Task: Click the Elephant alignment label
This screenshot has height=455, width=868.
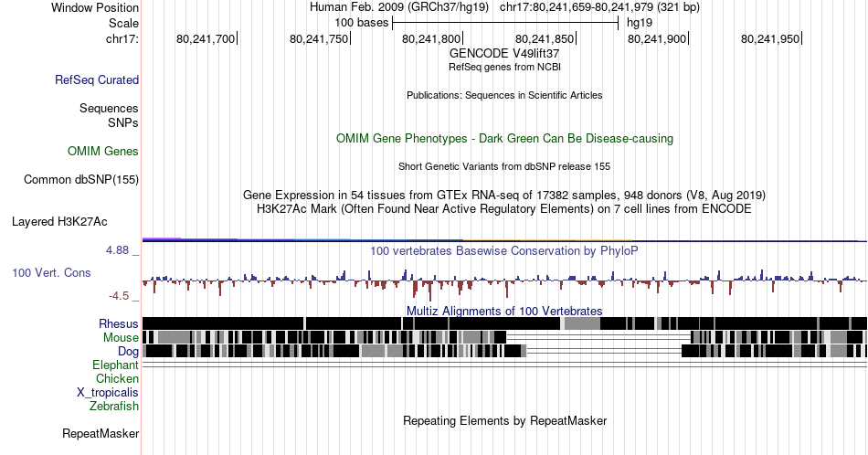Action: coord(115,365)
